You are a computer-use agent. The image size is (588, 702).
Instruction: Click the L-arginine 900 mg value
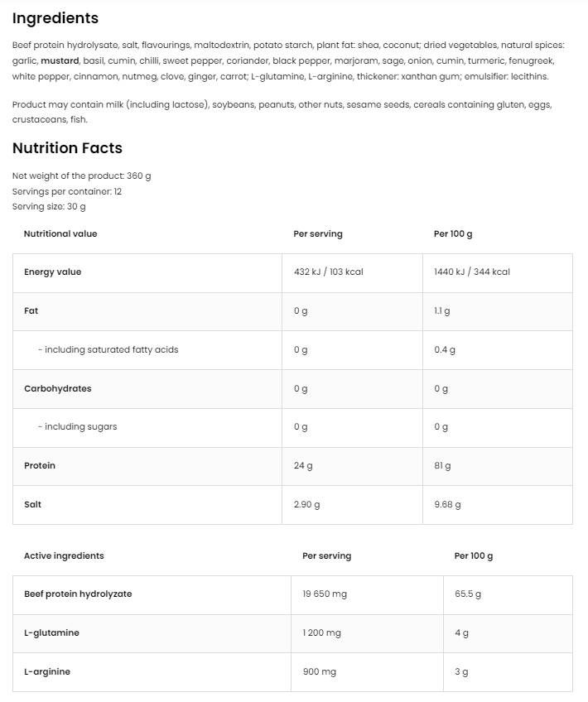click(x=320, y=671)
